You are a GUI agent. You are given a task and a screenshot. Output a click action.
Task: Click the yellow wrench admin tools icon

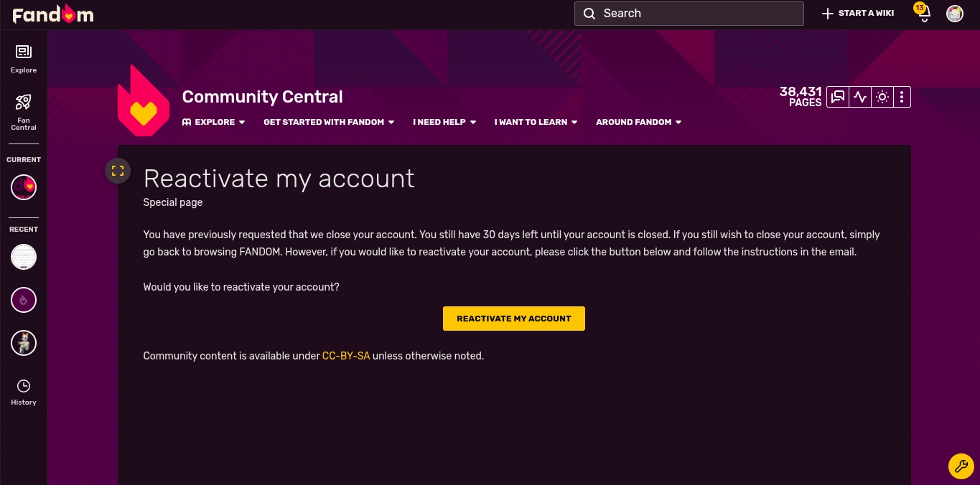[x=961, y=466]
